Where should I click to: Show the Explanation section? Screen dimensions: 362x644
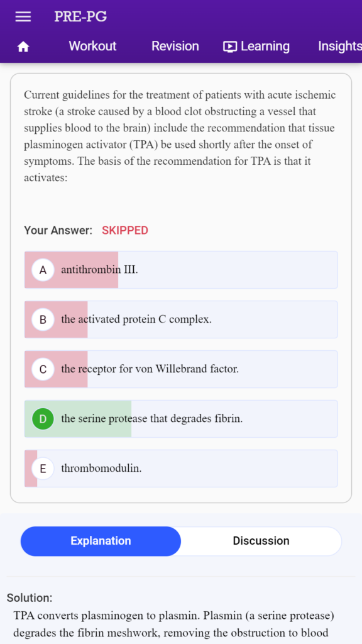(x=101, y=541)
